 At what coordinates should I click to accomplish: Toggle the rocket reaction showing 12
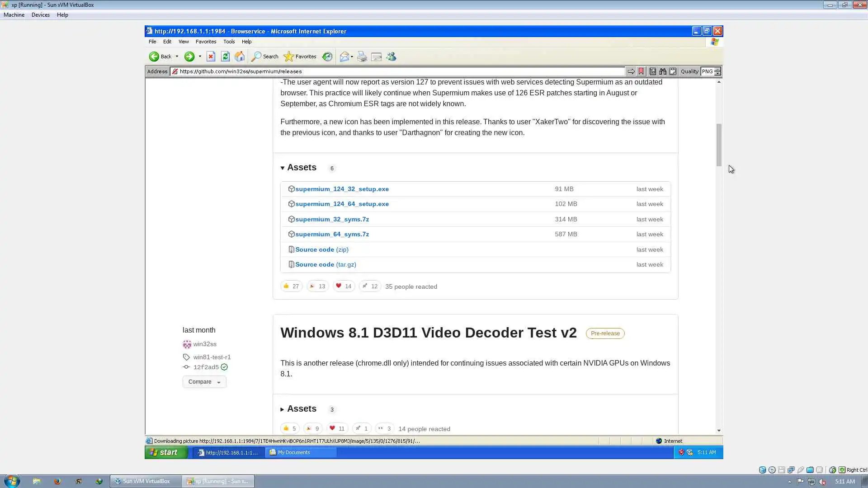370,286
